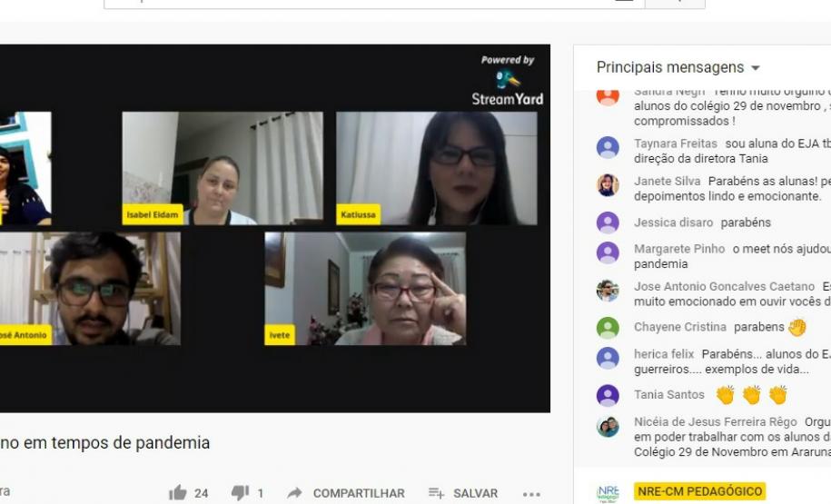The image size is (831, 504).
Task: Open the Principais mensagens chat dropdown
Action: (x=678, y=67)
